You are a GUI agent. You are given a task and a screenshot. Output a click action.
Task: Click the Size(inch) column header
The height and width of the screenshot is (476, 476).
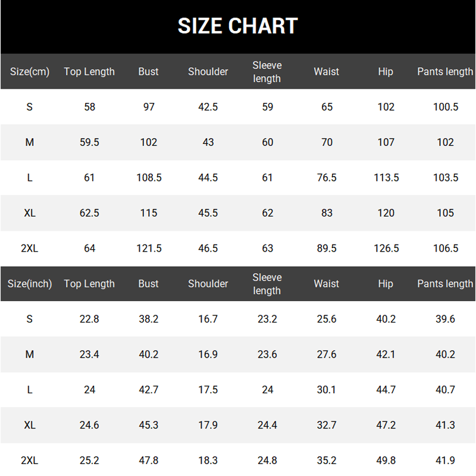point(30,284)
